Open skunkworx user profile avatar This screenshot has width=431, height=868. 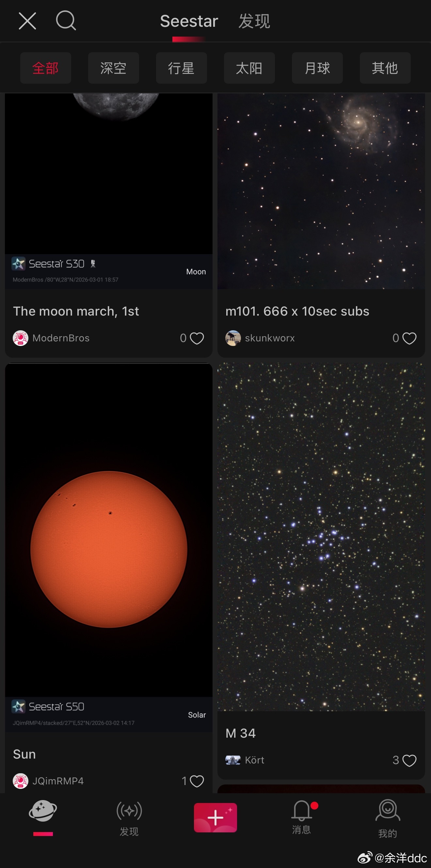pos(233,338)
